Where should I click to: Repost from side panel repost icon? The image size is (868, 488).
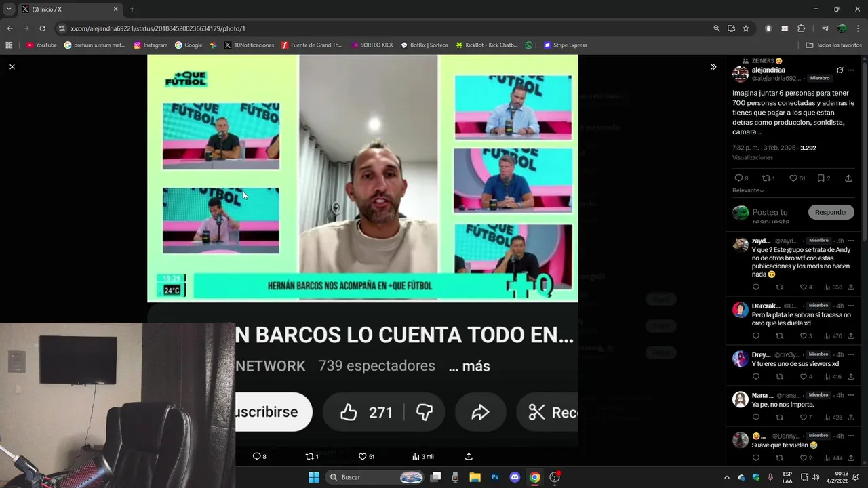click(768, 178)
